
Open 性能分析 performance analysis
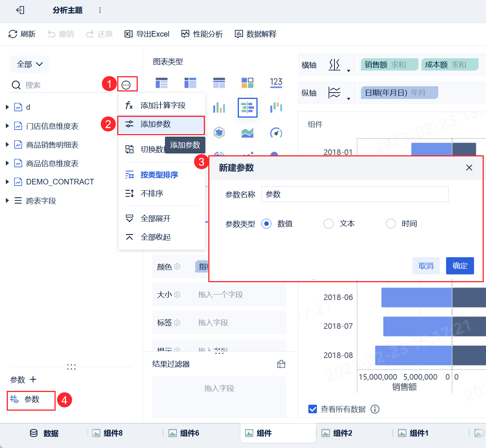202,34
